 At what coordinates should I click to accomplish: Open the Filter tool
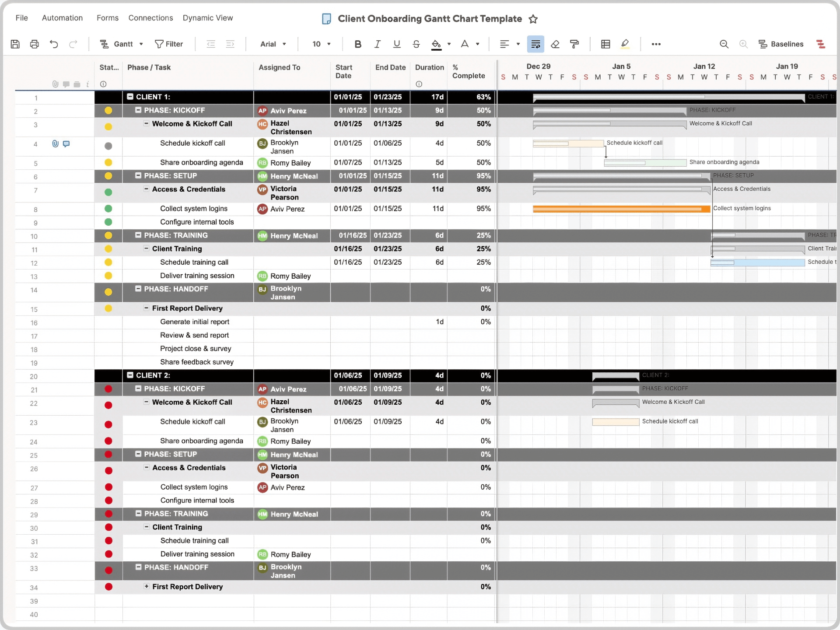coord(169,44)
